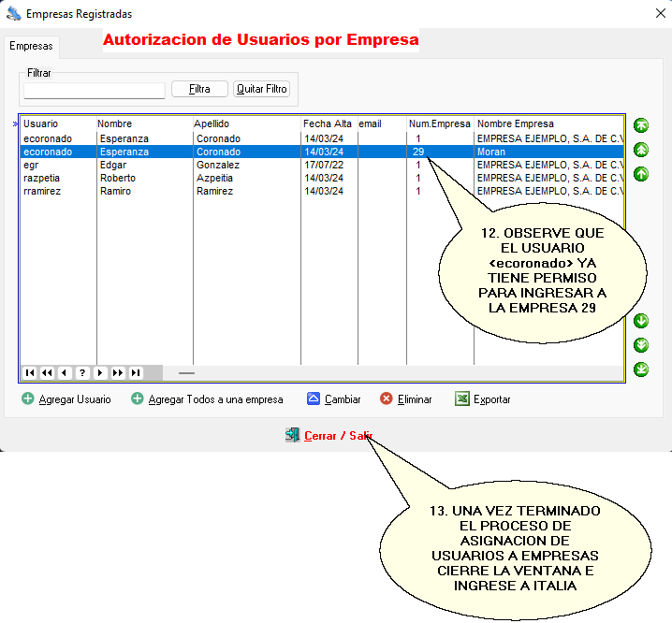
Task: Click the Fecha Alta column header
Action: [329, 123]
